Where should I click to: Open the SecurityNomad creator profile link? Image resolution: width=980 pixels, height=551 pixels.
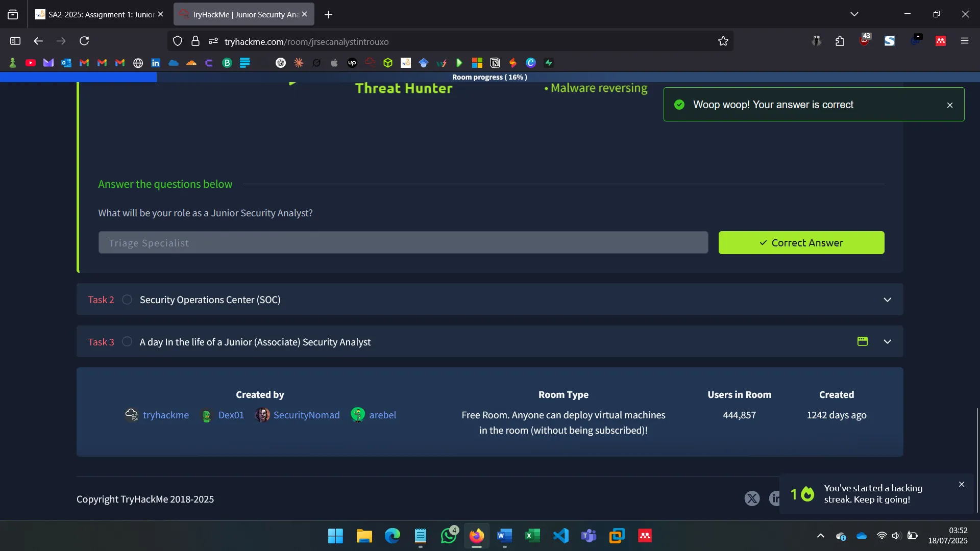pos(306,415)
